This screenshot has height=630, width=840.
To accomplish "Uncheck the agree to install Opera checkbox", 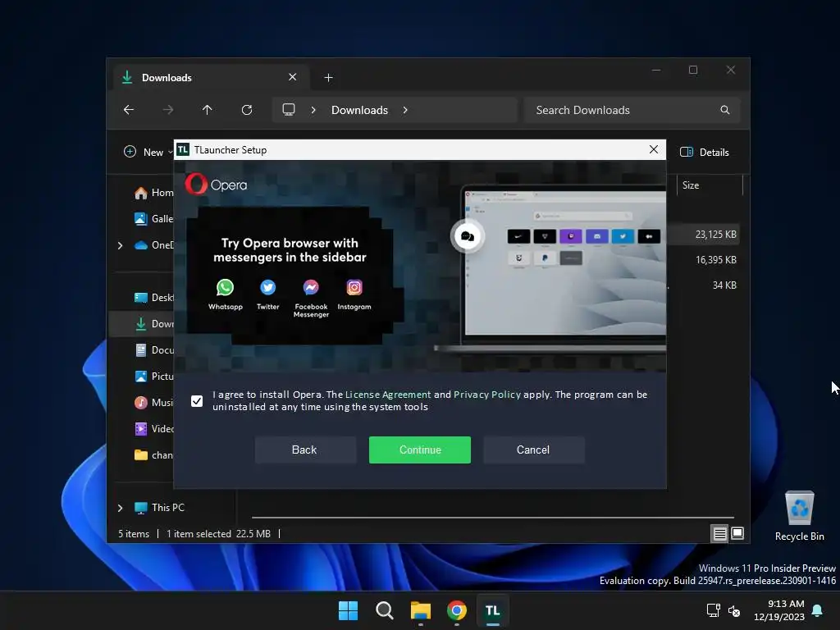I will click(197, 400).
